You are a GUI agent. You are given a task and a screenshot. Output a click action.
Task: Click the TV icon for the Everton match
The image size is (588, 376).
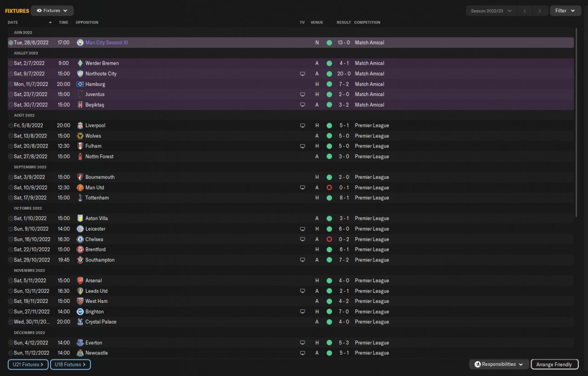[x=302, y=343]
